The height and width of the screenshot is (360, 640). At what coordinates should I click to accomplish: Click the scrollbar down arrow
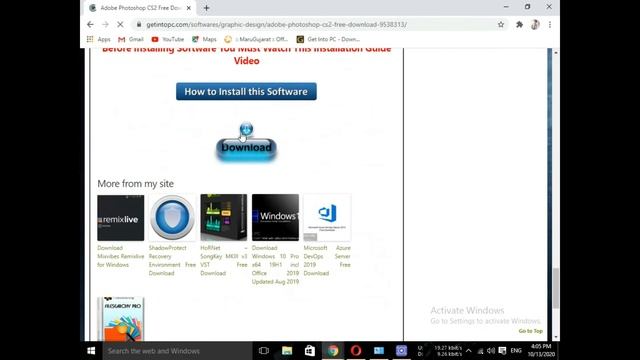(x=556, y=337)
